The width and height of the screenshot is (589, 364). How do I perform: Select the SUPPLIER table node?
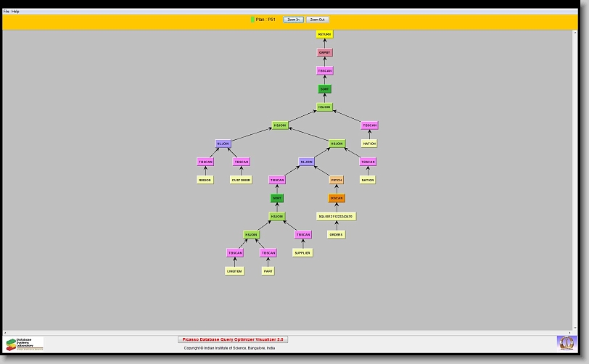[x=302, y=253]
